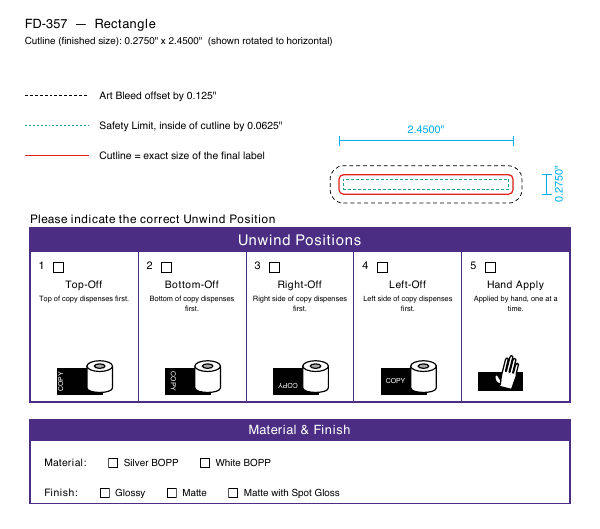Tick the Matte finish checkbox
Viewport: 600px width, 529px height.
point(172,493)
